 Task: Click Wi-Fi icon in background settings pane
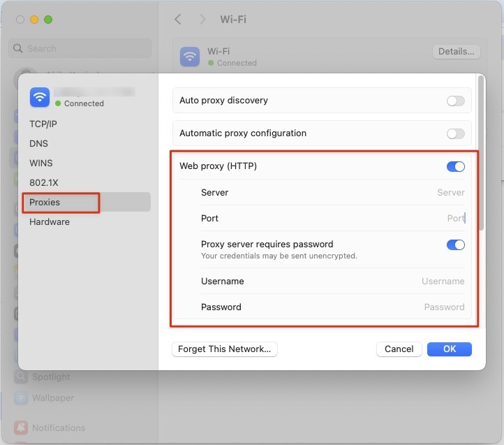190,57
